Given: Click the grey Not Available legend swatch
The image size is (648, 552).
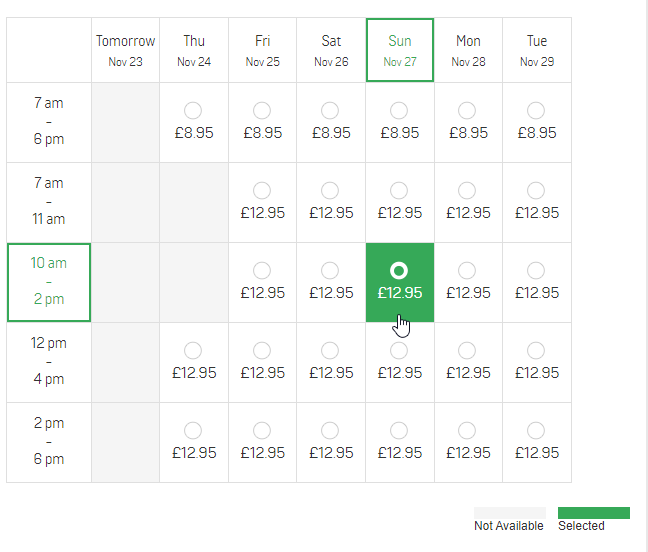Looking at the screenshot, I should 510,513.
